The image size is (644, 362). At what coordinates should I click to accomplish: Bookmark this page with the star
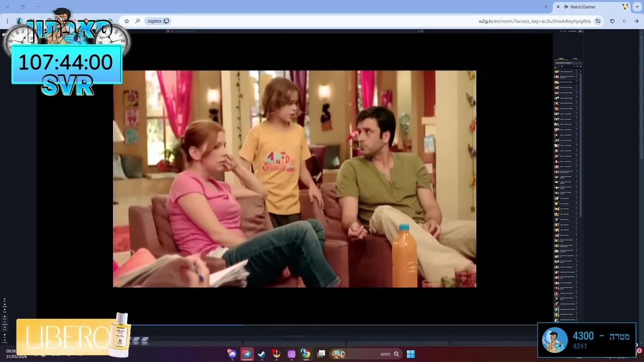pyautogui.click(x=127, y=21)
